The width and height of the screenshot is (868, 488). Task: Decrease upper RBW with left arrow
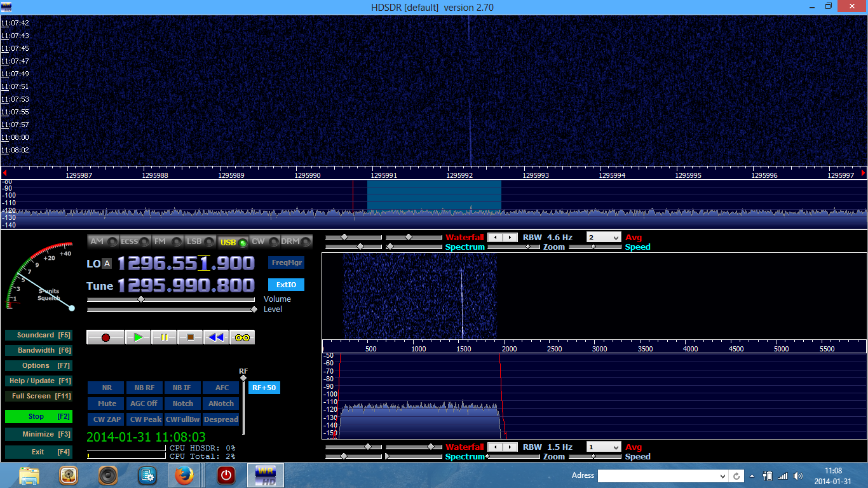tap(495, 237)
